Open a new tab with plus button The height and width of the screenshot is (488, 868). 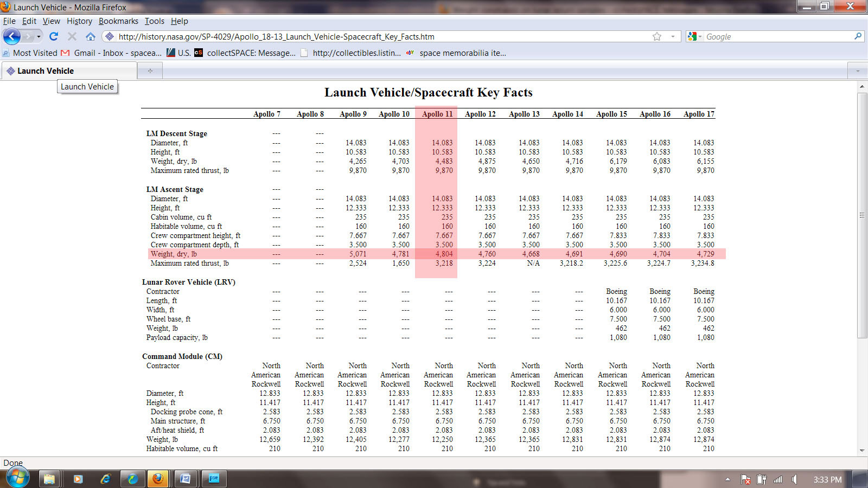click(x=150, y=71)
